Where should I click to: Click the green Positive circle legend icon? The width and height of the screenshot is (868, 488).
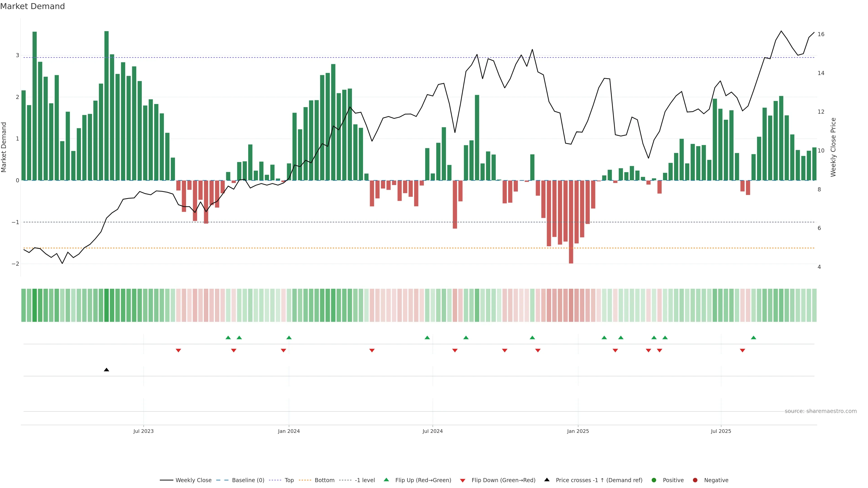point(654,480)
